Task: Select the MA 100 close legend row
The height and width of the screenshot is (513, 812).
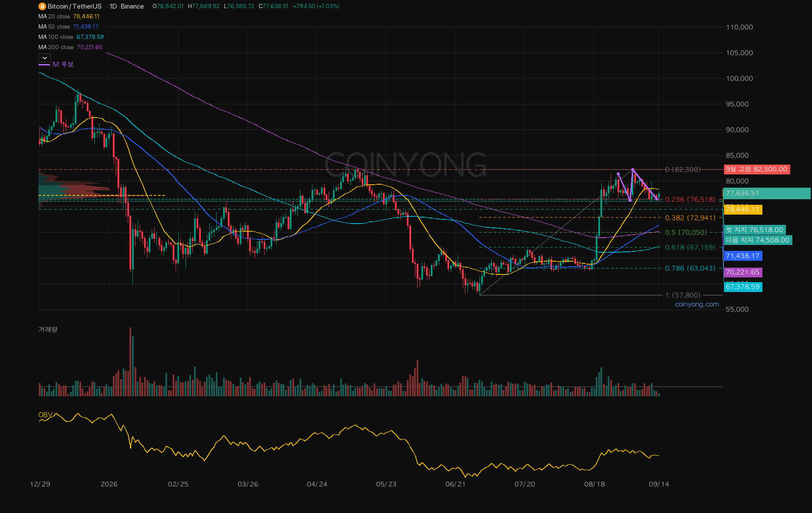Action: click(71, 37)
